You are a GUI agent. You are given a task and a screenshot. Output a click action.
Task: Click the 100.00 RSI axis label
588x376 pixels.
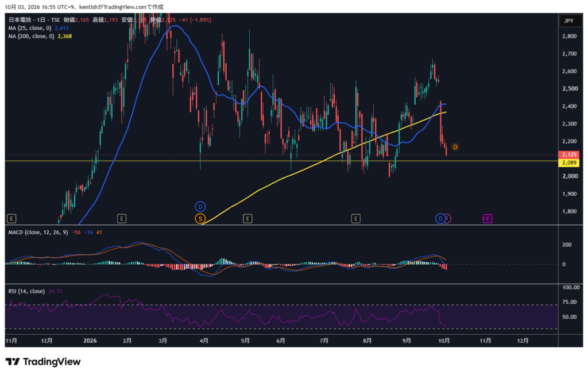coord(571,288)
